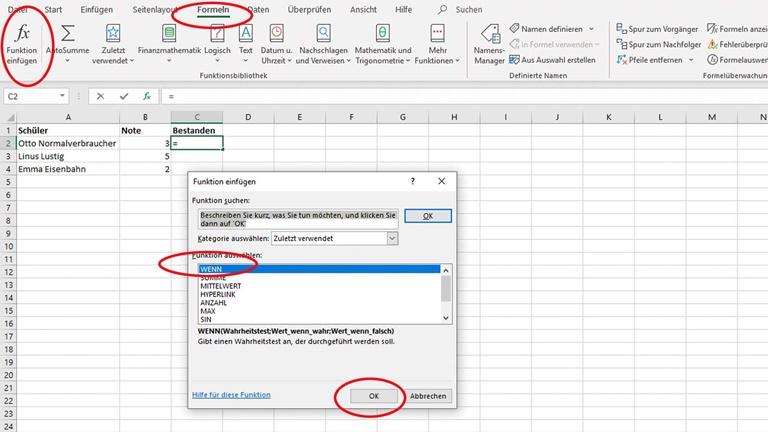The width and height of the screenshot is (768, 432).
Task: Open the Logisch functions menu
Action: tap(217, 44)
